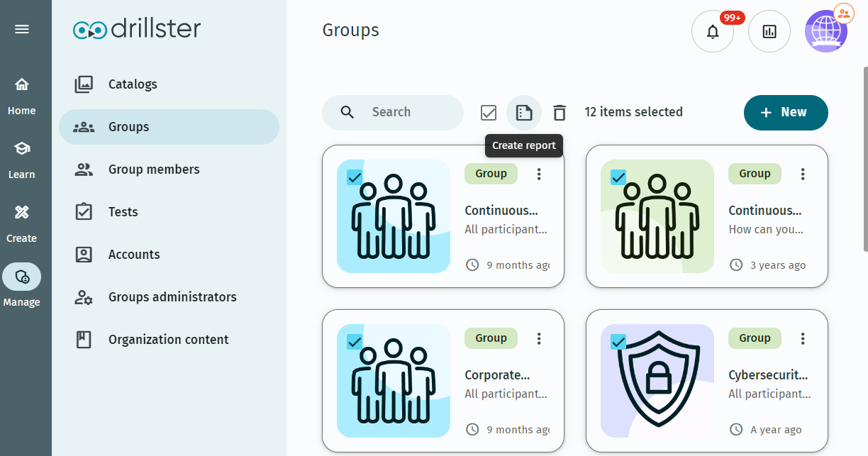Select Groups in the sidebar

point(169,127)
